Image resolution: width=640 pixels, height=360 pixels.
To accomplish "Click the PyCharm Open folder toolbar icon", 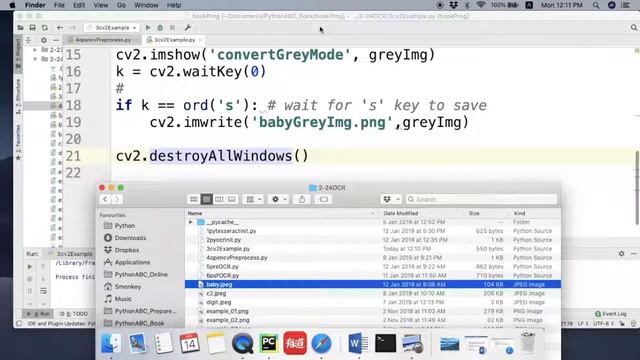I will [x=20, y=28].
